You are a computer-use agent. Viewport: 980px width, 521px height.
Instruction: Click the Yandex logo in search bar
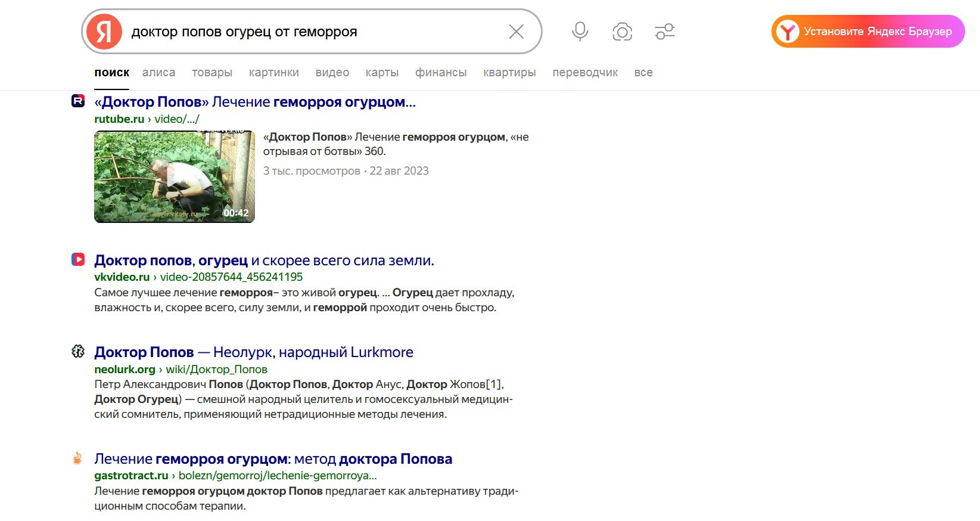(104, 32)
